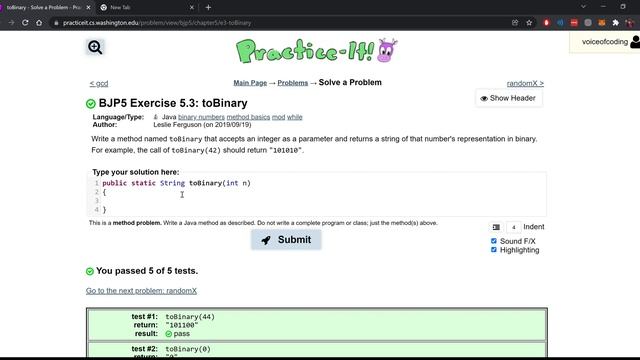Viewport: 640px width, 360px height.
Task: Click the green check beside exercise title
Action: (91, 104)
